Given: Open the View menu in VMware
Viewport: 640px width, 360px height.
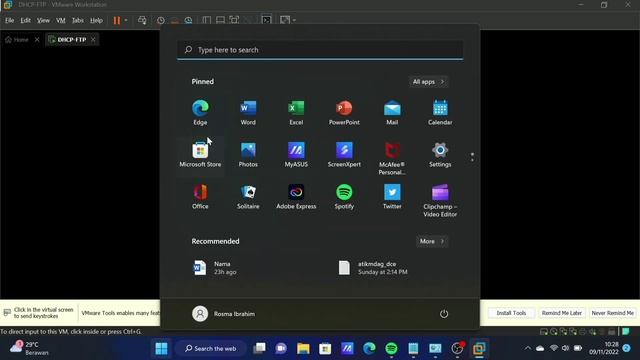Looking at the screenshot, I should pos(43,20).
